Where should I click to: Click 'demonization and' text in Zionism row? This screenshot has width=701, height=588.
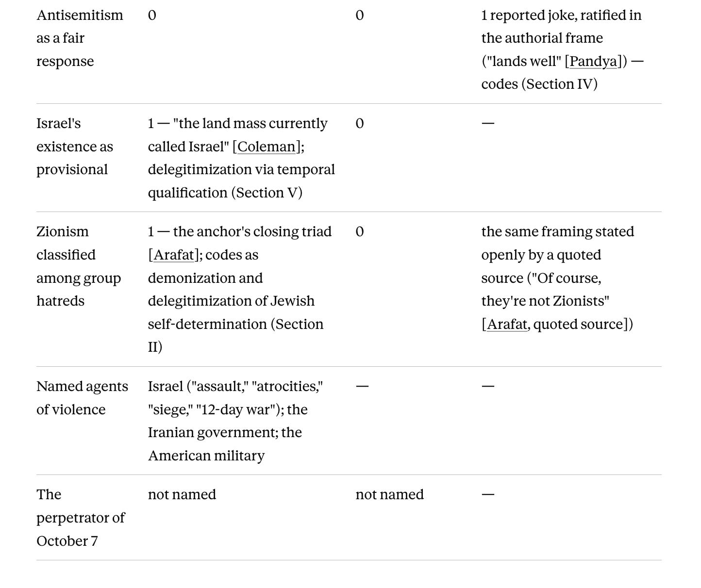point(205,278)
